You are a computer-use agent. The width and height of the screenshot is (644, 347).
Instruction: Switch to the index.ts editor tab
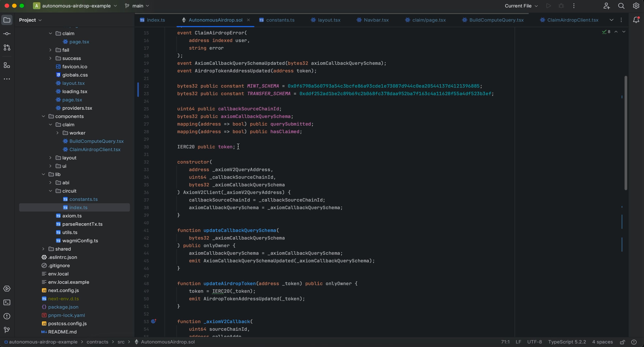(153, 20)
